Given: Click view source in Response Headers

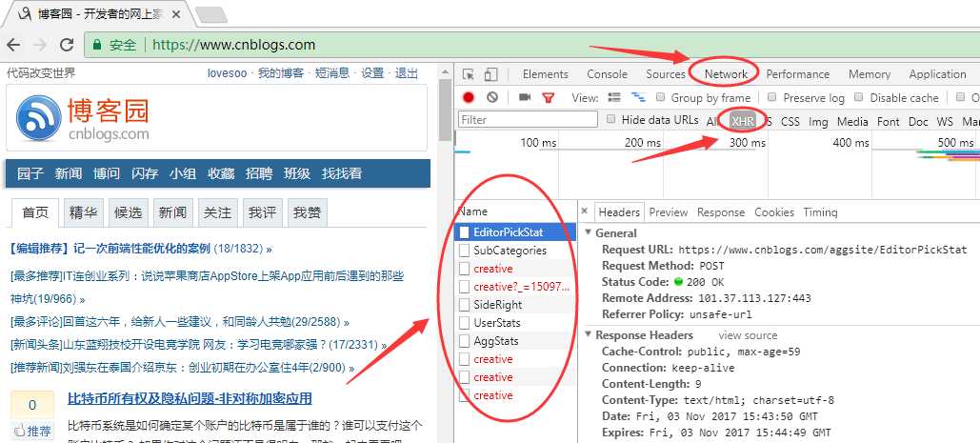Looking at the screenshot, I should [748, 335].
